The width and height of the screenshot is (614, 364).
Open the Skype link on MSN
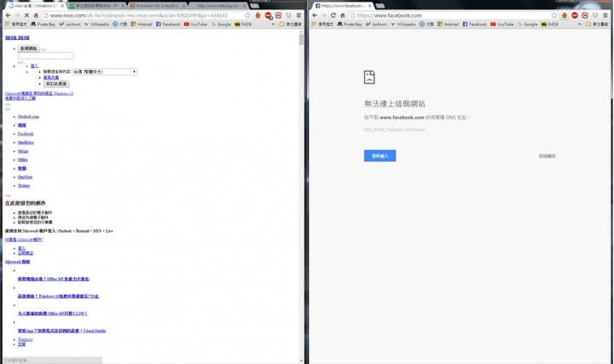pyautogui.click(x=23, y=151)
